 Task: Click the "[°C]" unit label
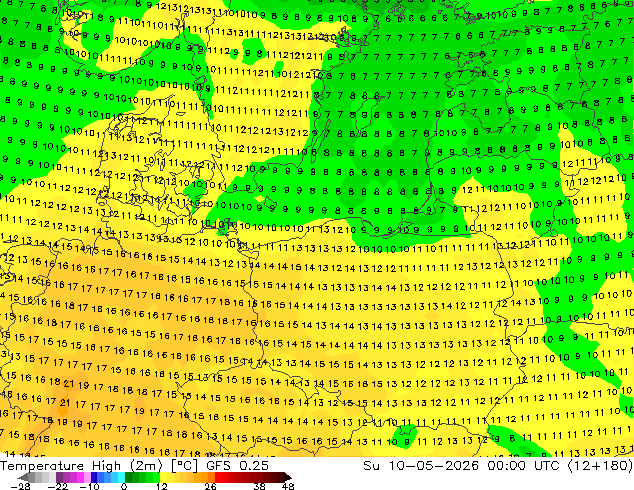coord(184,466)
